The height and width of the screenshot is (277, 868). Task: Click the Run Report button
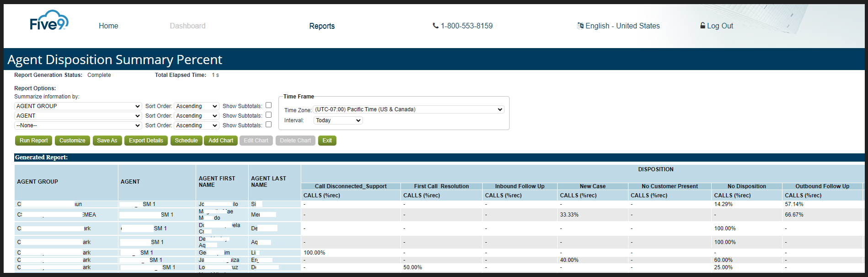coord(34,141)
